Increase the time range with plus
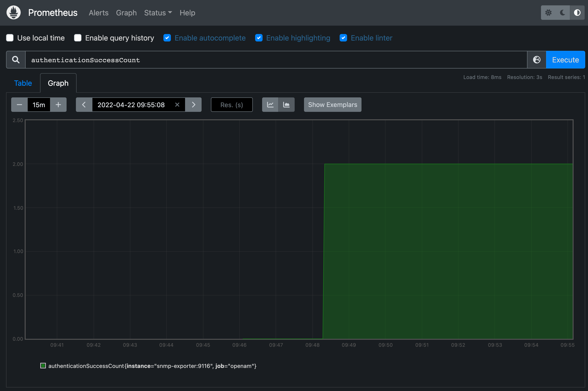The height and width of the screenshot is (391, 588). pos(58,105)
